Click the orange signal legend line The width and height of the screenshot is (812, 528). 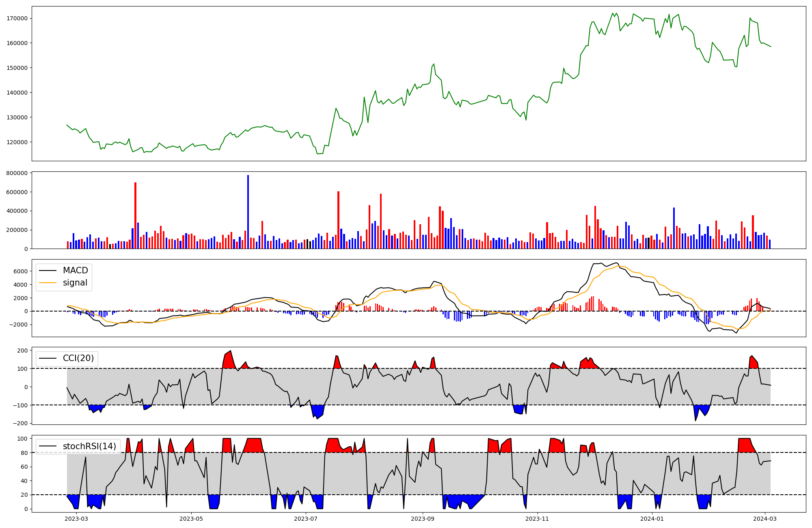coord(48,283)
